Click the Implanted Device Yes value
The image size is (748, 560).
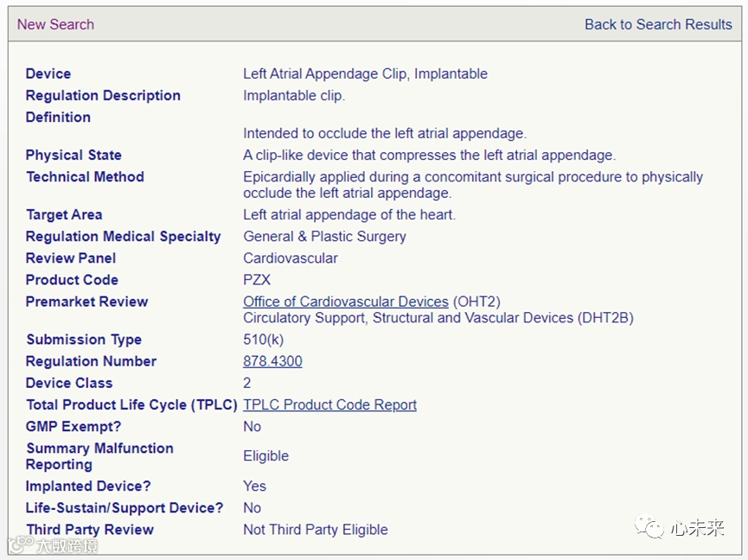(254, 486)
